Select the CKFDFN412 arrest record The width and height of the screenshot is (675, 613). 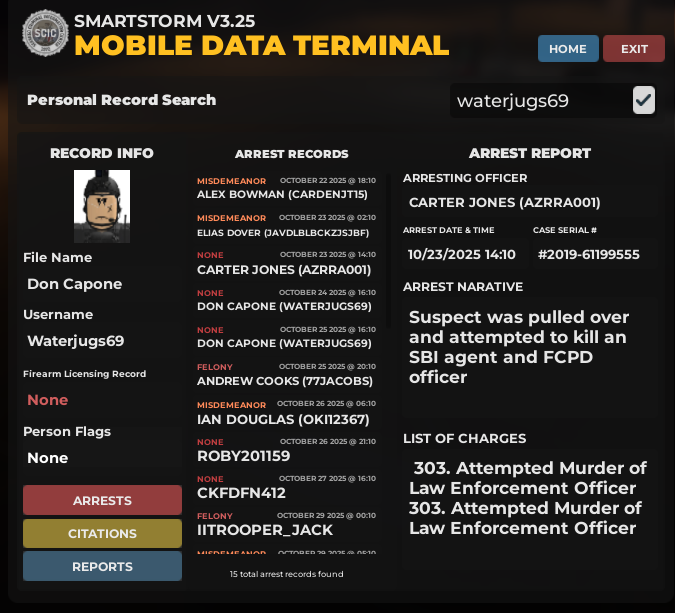click(x=286, y=487)
